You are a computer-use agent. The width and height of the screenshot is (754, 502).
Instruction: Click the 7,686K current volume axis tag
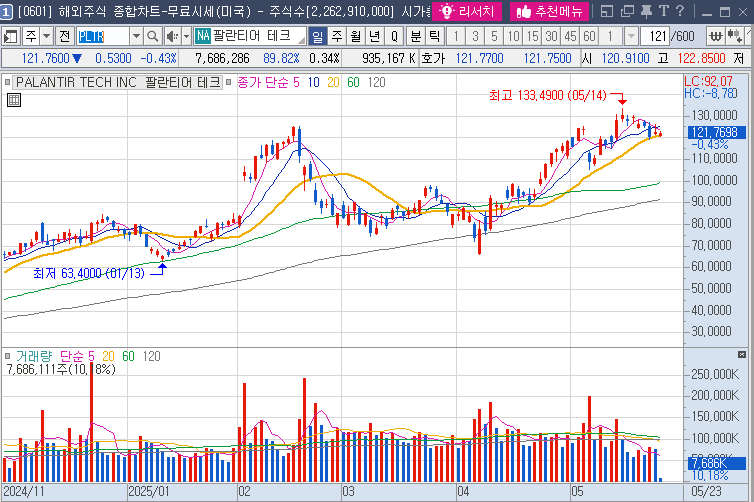pos(716,464)
